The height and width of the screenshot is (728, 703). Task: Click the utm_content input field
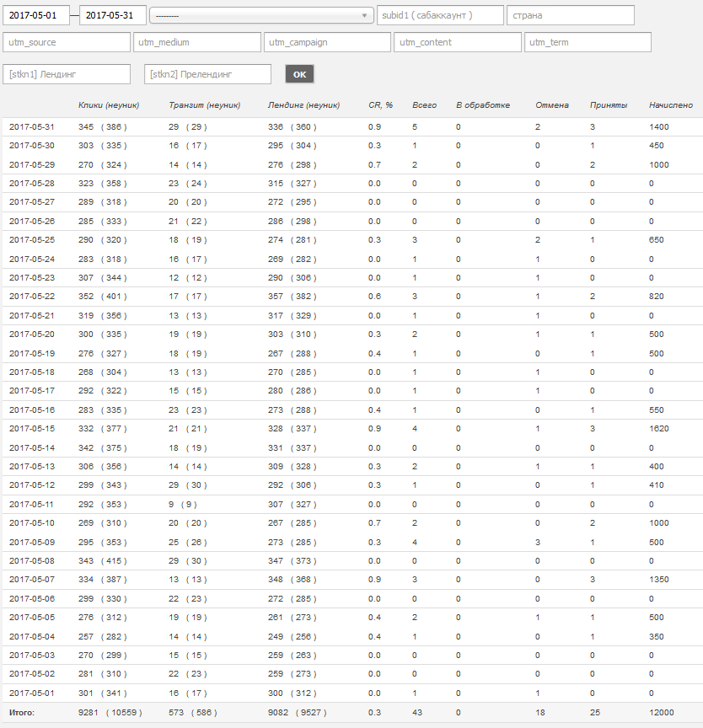pyautogui.click(x=457, y=42)
